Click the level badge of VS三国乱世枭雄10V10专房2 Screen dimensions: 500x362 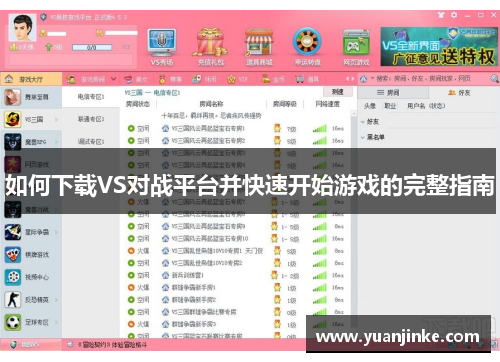(277, 263)
